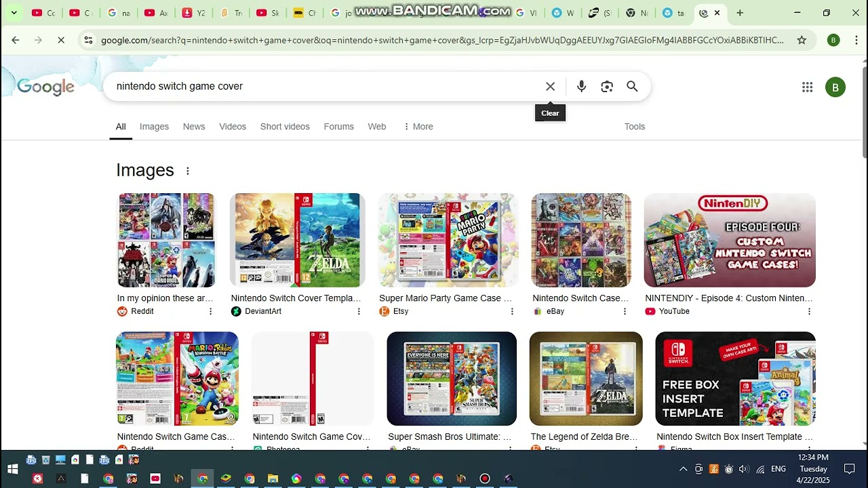
Task: Open the Chrome profile B icon
Action: click(x=833, y=40)
